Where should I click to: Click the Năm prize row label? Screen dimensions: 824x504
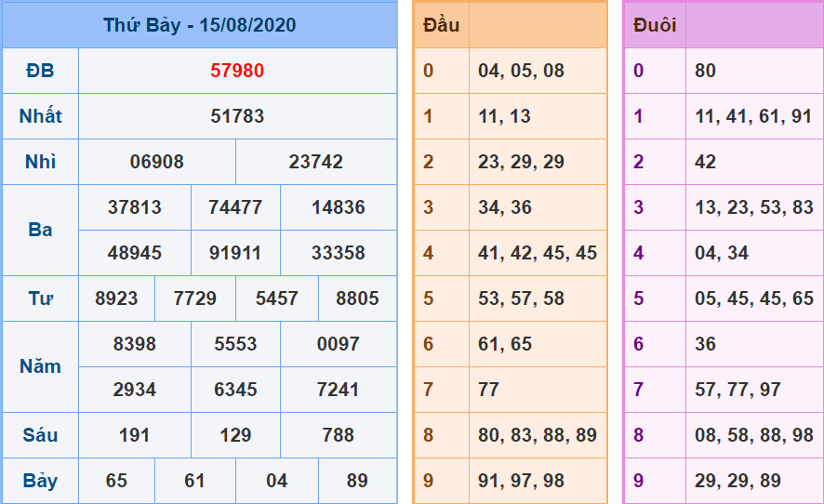click(x=40, y=366)
